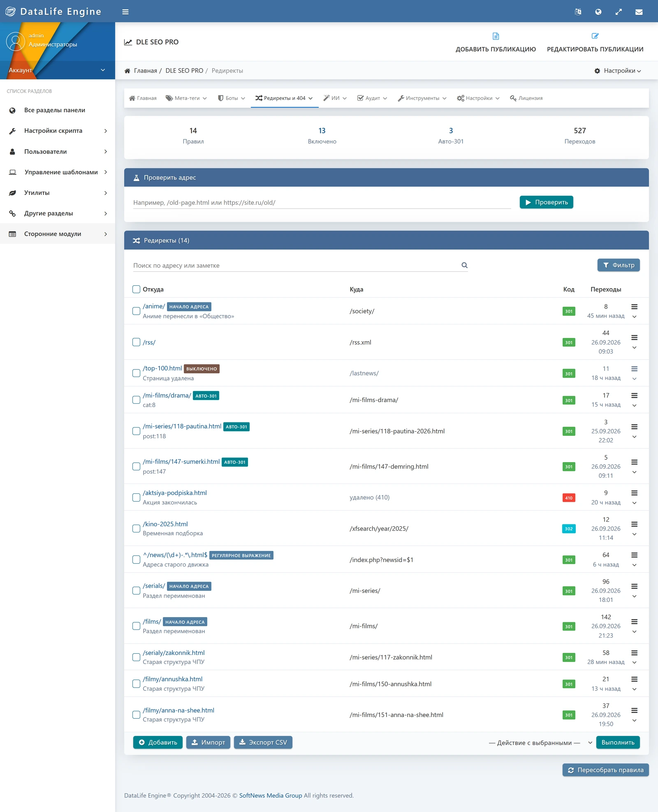Check the /rss/ rule checkbox

tap(136, 342)
